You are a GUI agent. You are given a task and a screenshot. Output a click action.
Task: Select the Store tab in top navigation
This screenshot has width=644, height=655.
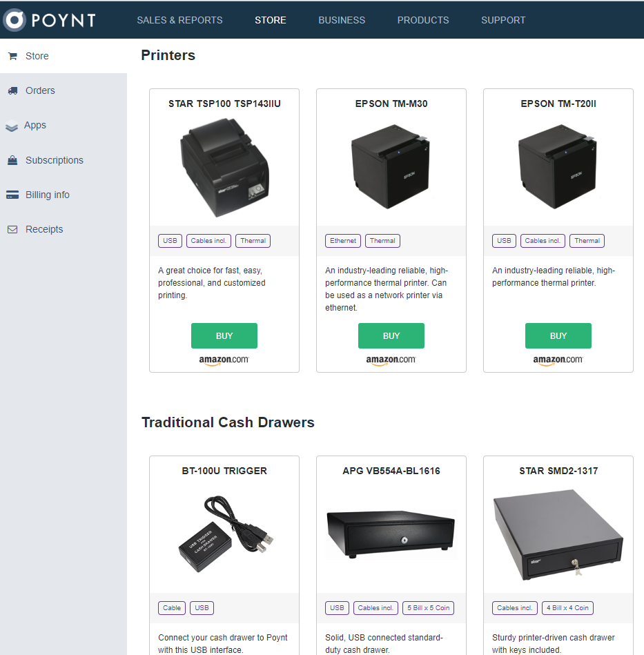(270, 20)
